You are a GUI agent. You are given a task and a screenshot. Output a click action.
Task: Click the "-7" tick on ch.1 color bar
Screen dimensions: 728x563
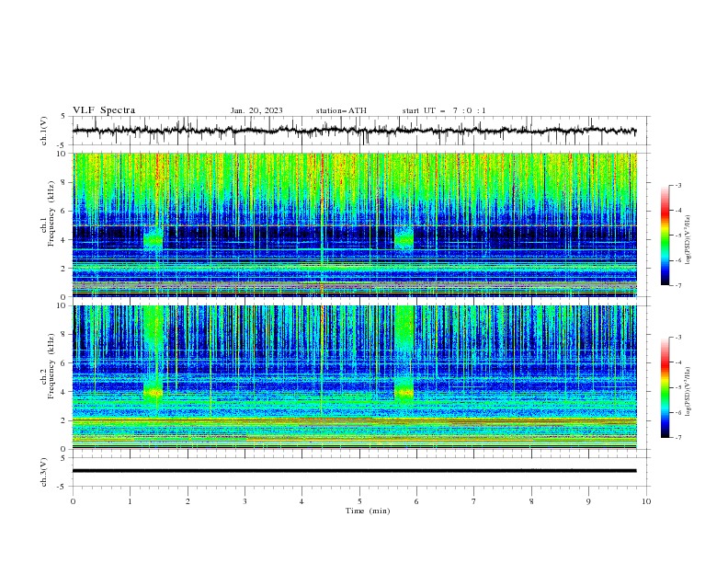677,285
